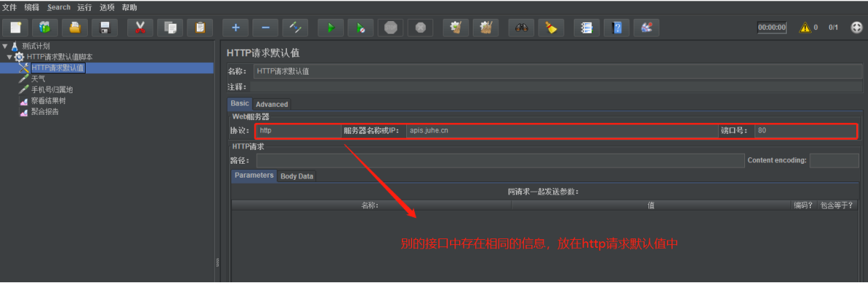
Task: Switch to the Basic tab
Action: click(240, 103)
